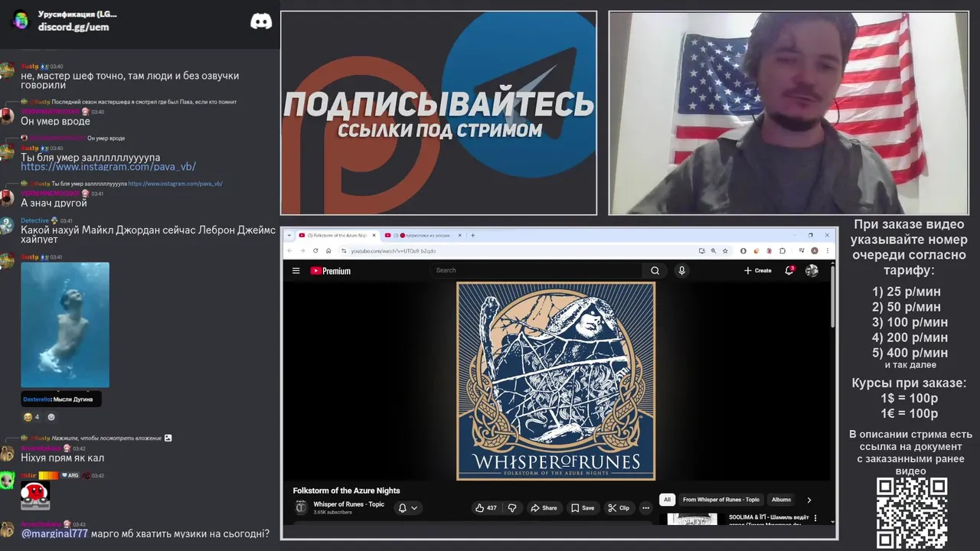
Task: Click the Whisper of Runes channel avatar
Action: click(x=301, y=507)
